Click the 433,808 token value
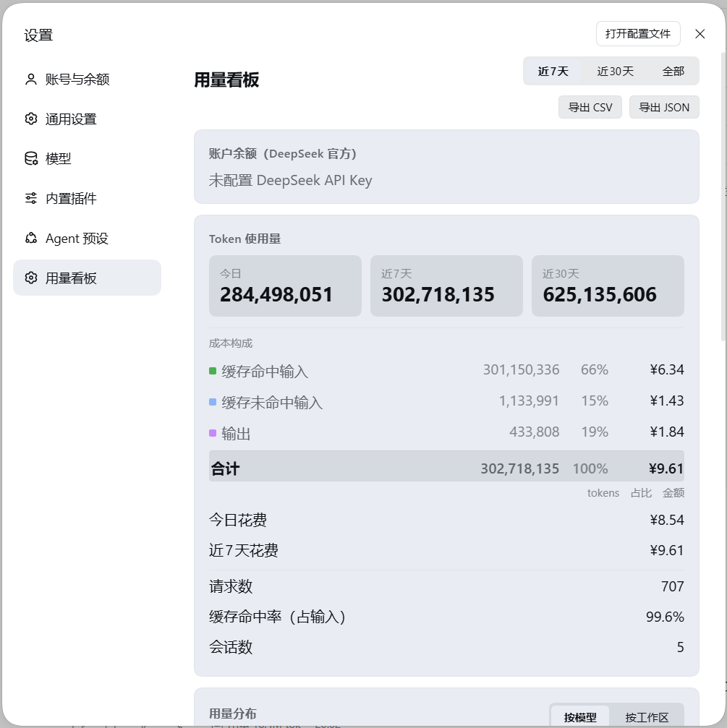727x728 pixels. coord(534,432)
